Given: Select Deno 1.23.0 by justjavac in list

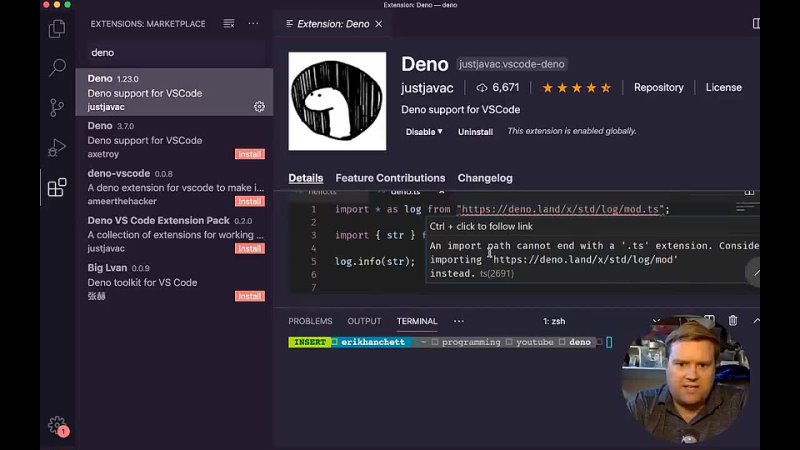Looking at the screenshot, I should 174,92.
